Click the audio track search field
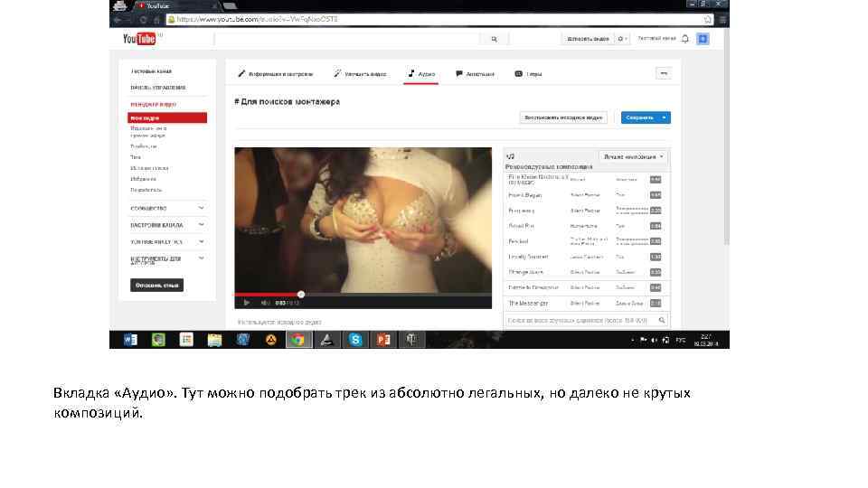 [x=586, y=320]
